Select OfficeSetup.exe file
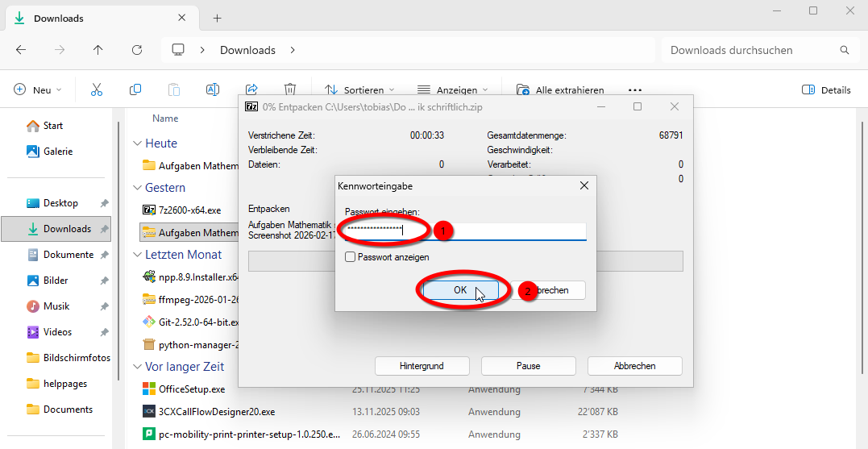868x449 pixels. coord(192,389)
